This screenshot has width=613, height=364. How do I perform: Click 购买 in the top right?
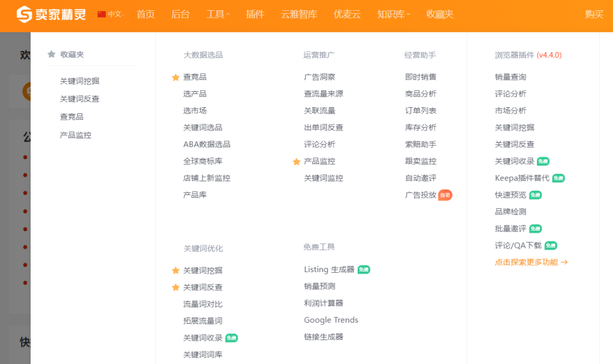(x=594, y=14)
